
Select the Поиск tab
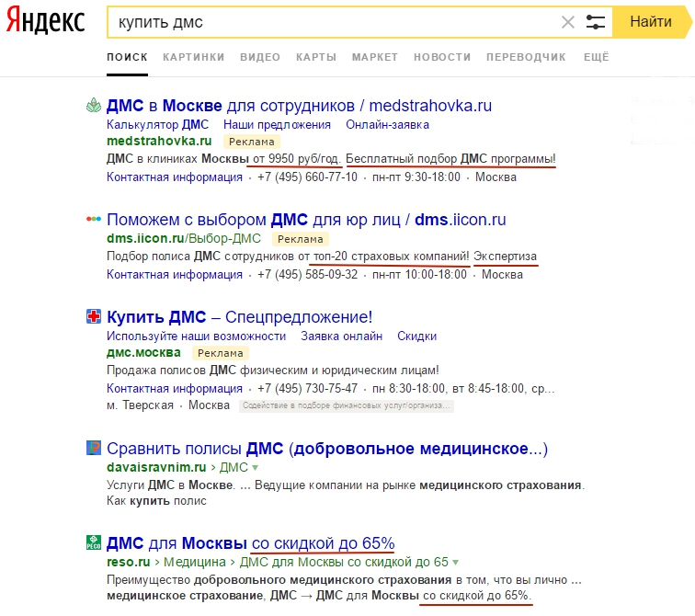pos(127,57)
